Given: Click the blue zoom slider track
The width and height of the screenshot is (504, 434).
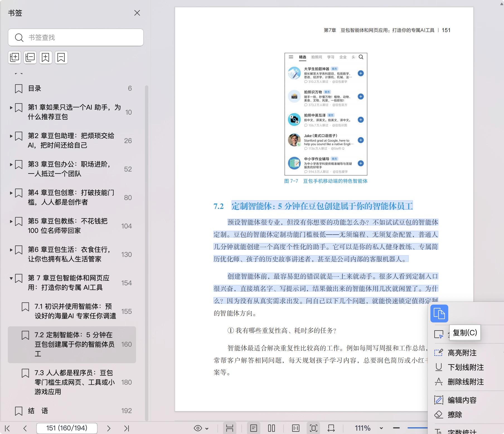Looking at the screenshot, I should pos(417,428).
